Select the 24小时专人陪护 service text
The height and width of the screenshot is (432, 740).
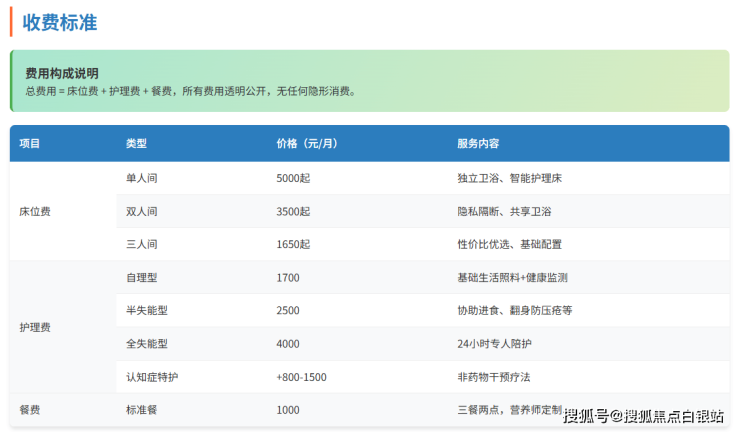point(494,344)
